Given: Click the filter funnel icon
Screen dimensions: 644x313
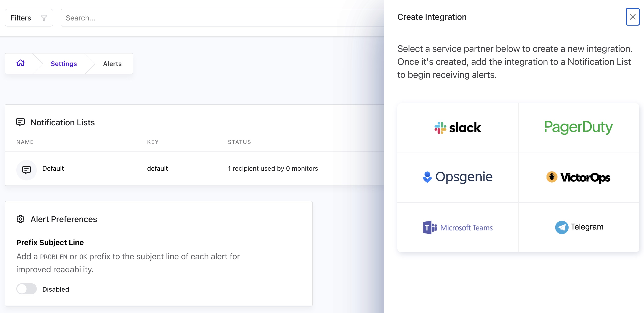Looking at the screenshot, I should click(x=44, y=18).
